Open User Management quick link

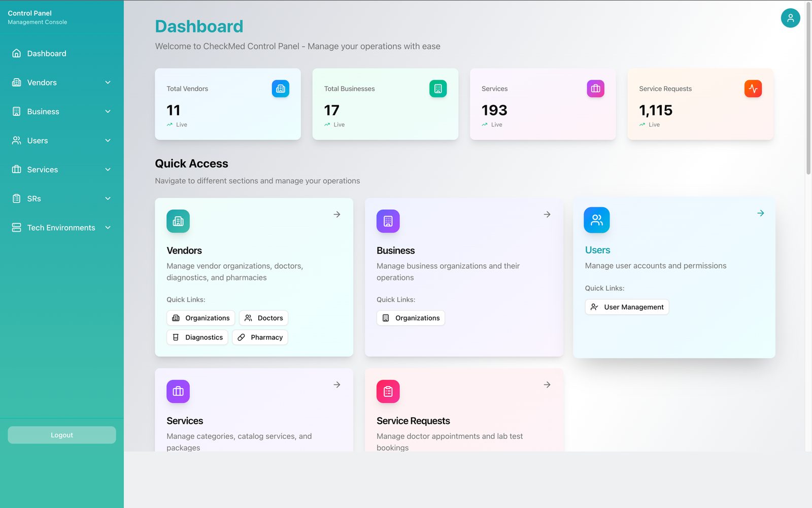[627, 307]
